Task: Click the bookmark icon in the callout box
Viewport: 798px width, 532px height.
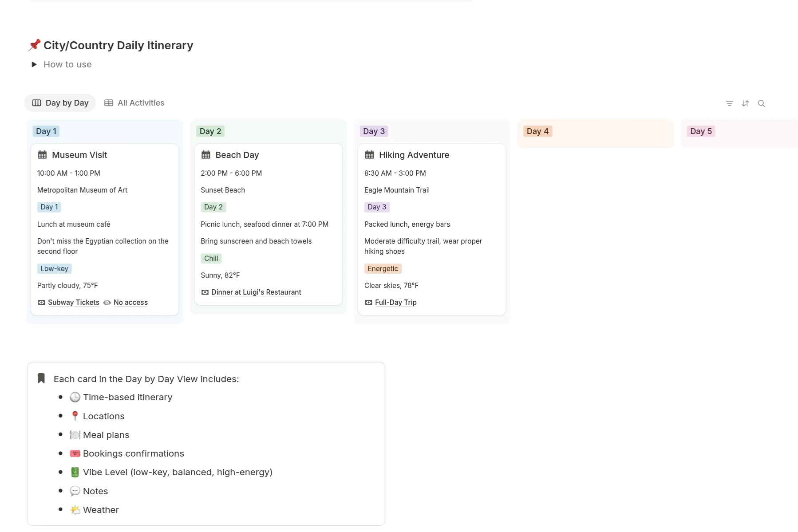Action: tap(41, 378)
